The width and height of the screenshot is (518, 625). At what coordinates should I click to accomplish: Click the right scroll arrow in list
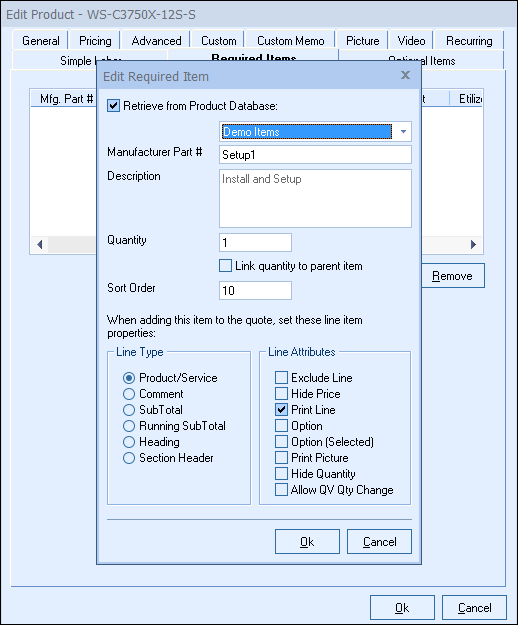tap(473, 244)
